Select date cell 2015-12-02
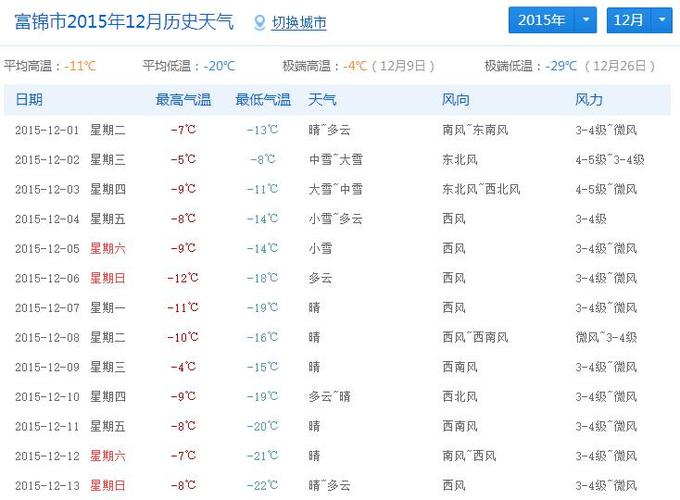680x500 pixels. 47,160
